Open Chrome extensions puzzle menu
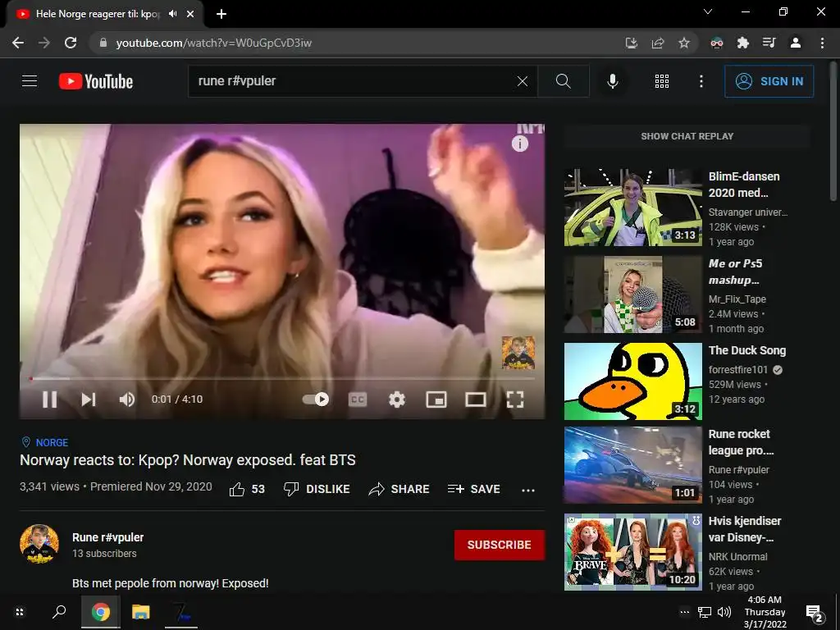This screenshot has height=630, width=840. (x=743, y=43)
